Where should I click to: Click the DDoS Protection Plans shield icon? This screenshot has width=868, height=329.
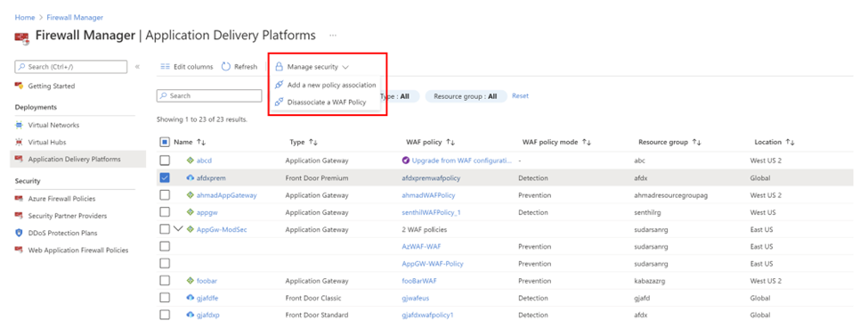[x=20, y=233]
